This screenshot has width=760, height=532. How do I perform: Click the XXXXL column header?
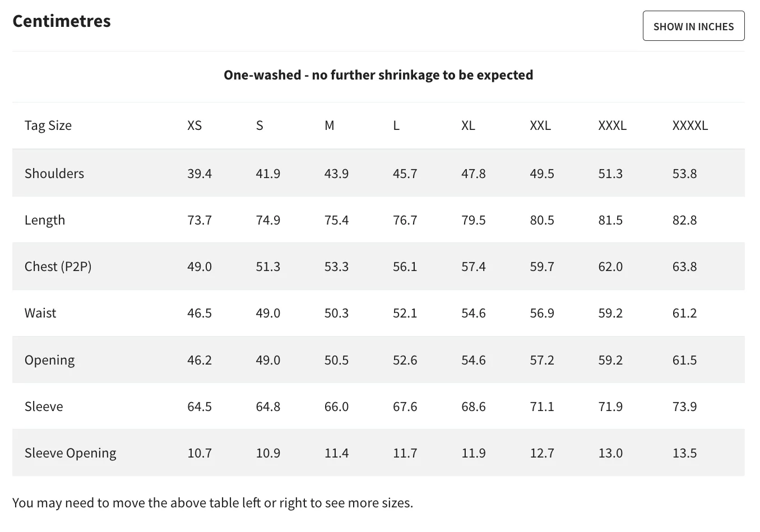coord(690,125)
